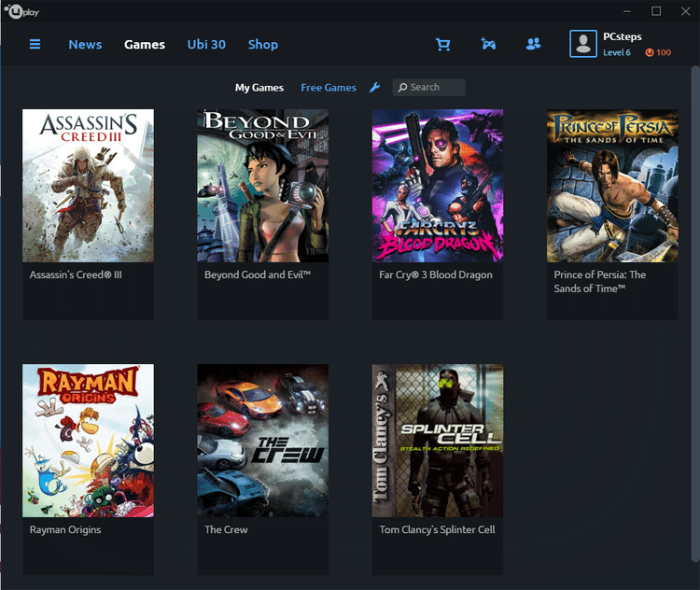Open the shopping cart

(442, 44)
